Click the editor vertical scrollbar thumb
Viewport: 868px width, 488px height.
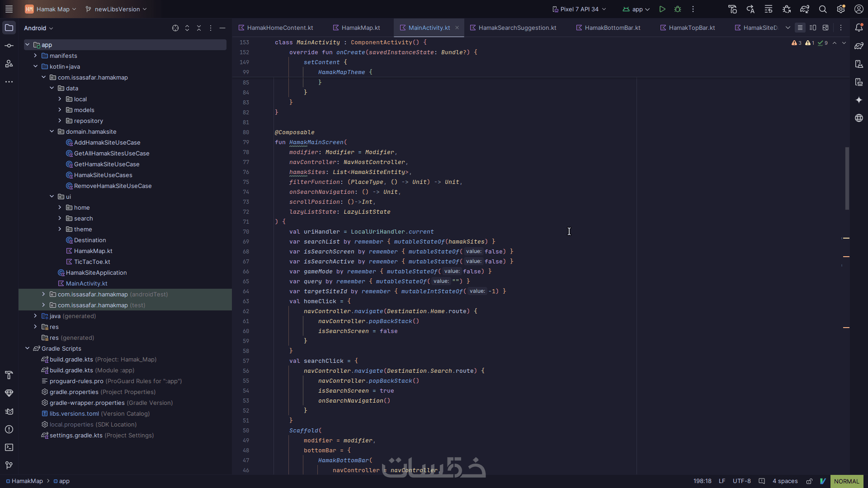[847, 178]
